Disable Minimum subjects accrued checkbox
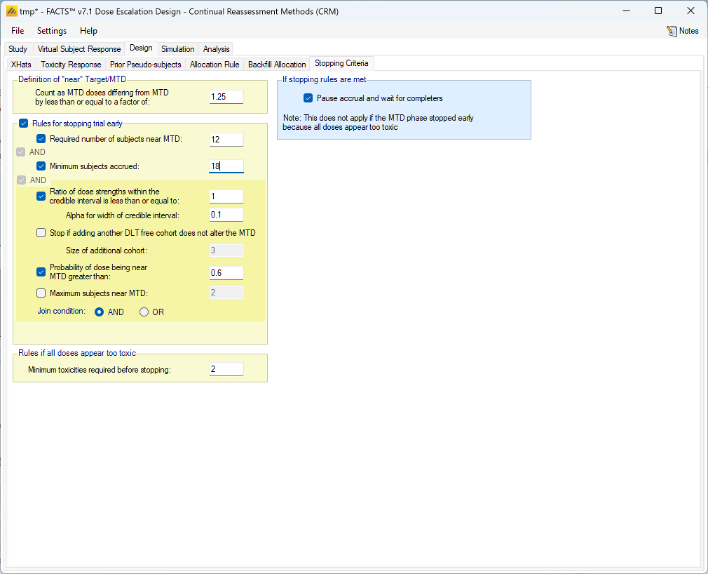 [41, 166]
